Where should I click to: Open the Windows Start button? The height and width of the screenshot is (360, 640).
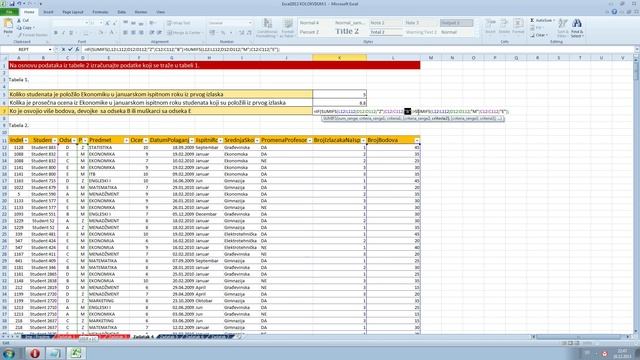tap(9, 353)
